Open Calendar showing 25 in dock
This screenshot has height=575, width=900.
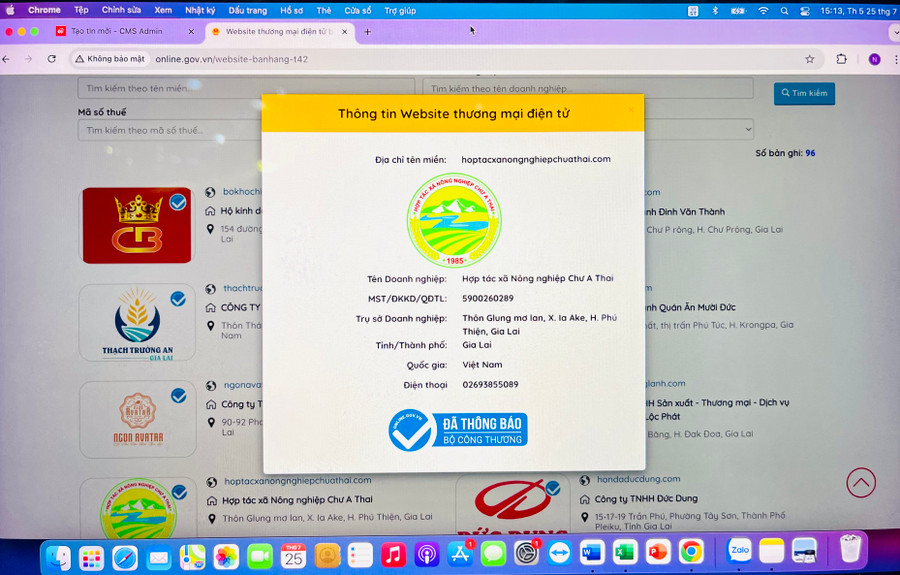[293, 556]
